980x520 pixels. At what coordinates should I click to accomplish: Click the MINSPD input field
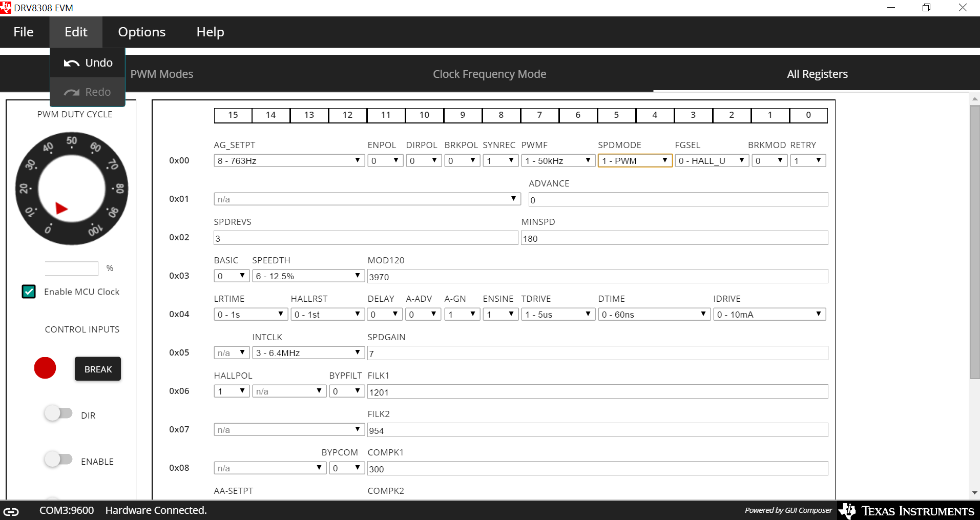point(674,238)
